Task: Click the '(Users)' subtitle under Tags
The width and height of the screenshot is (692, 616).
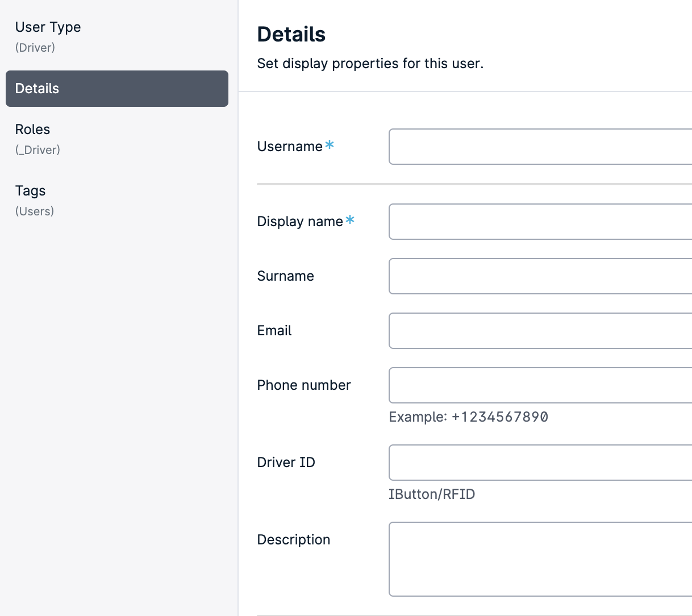Action: coord(35,211)
